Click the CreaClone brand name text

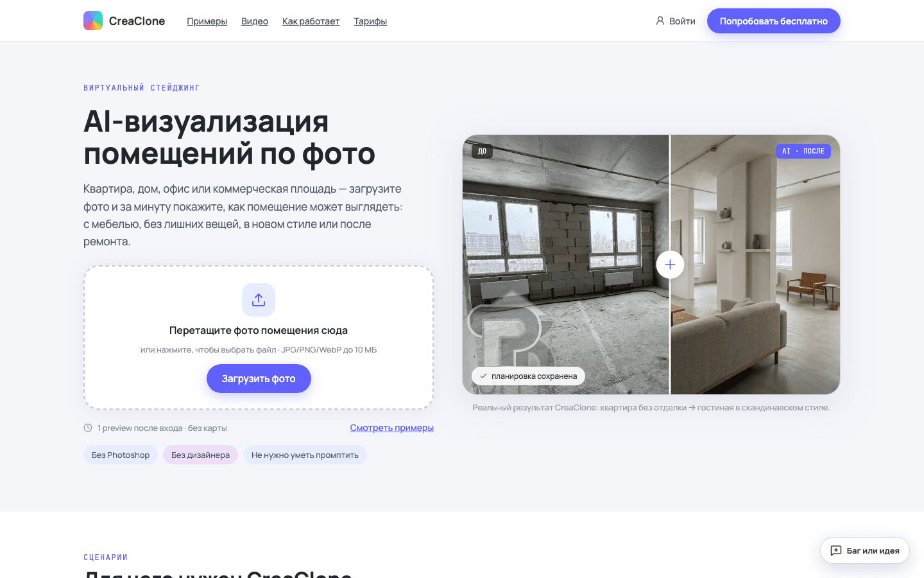coord(137,21)
